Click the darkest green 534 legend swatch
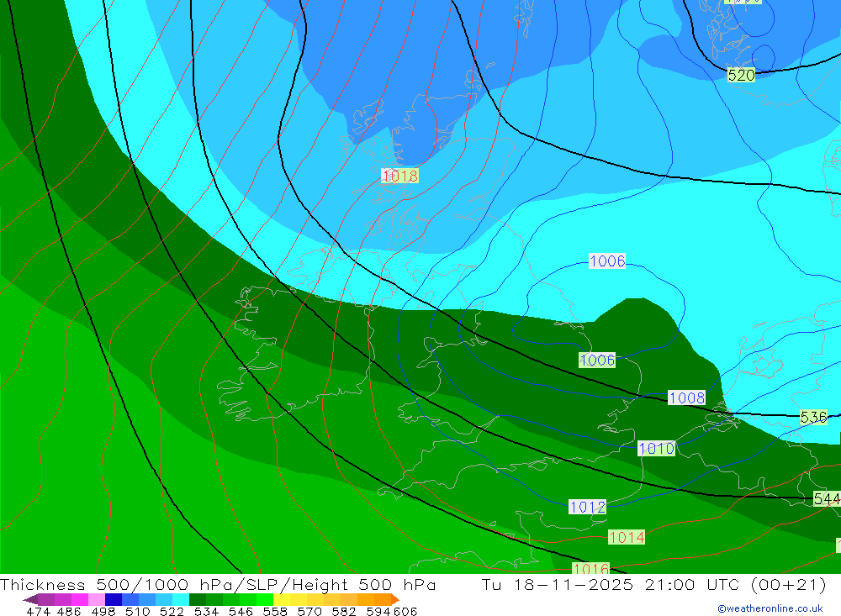The width and height of the screenshot is (841, 616). coord(198,599)
